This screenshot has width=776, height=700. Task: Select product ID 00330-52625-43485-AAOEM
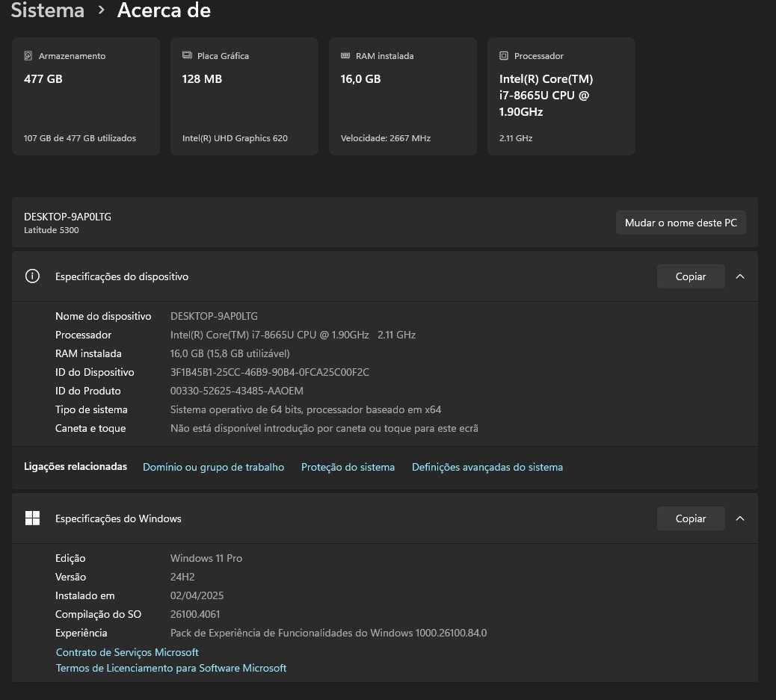pyautogui.click(x=236, y=391)
